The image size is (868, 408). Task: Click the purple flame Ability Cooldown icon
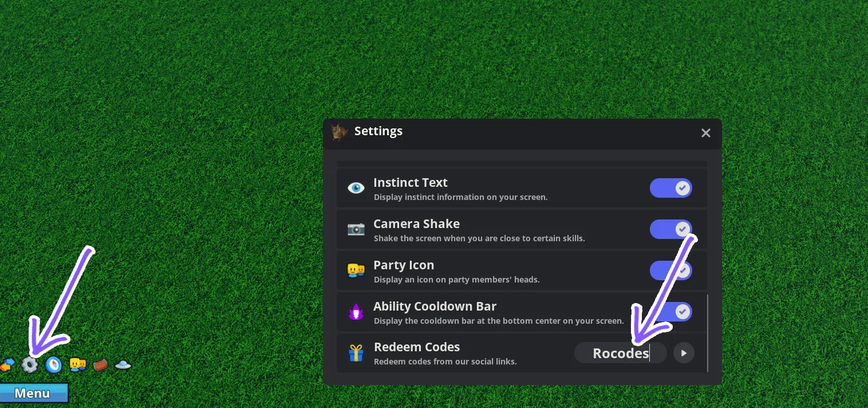(x=356, y=312)
